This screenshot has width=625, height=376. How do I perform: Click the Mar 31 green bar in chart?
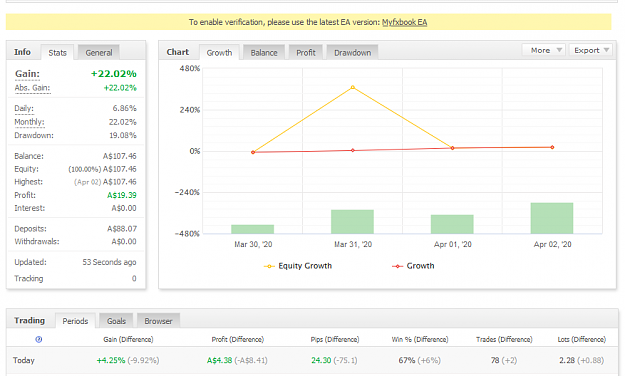pos(352,222)
